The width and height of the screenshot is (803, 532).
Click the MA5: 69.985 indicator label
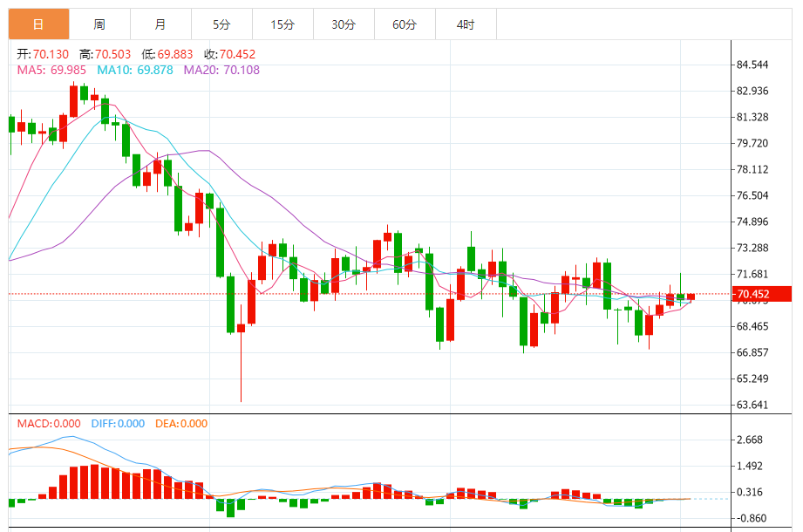click(x=51, y=70)
